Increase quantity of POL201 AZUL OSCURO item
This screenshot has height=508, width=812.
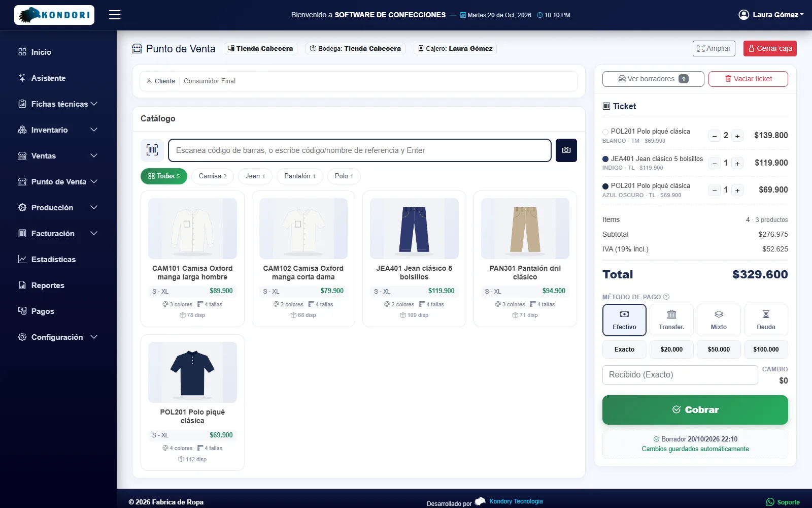tap(737, 190)
